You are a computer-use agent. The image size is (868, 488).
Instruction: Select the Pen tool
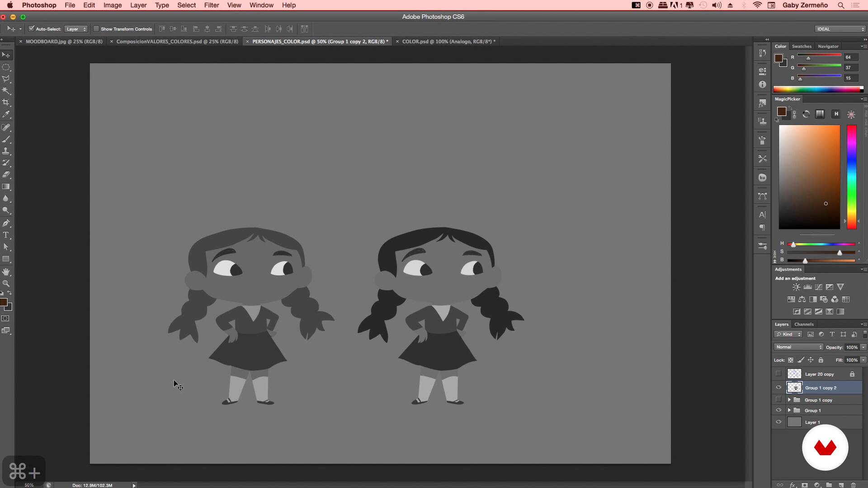6,223
